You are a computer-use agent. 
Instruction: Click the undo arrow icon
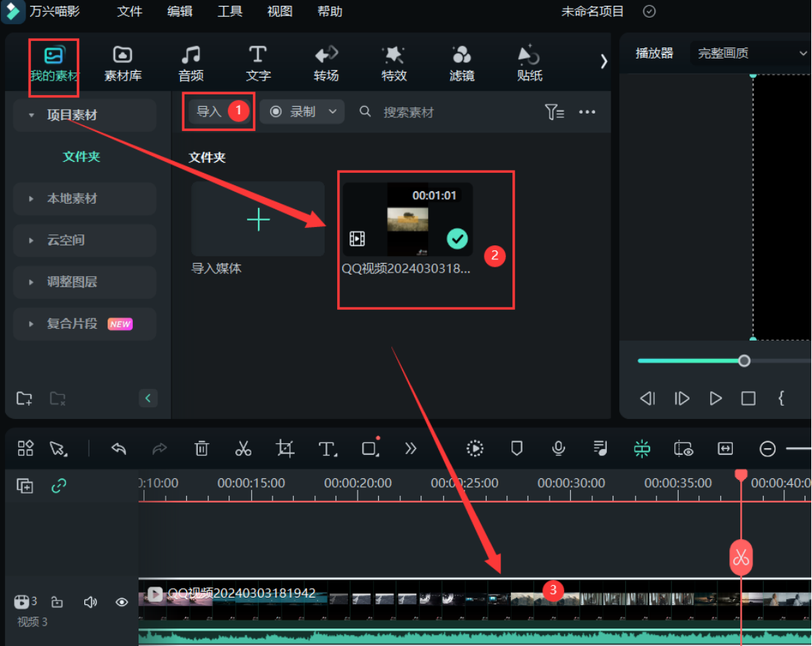point(119,449)
